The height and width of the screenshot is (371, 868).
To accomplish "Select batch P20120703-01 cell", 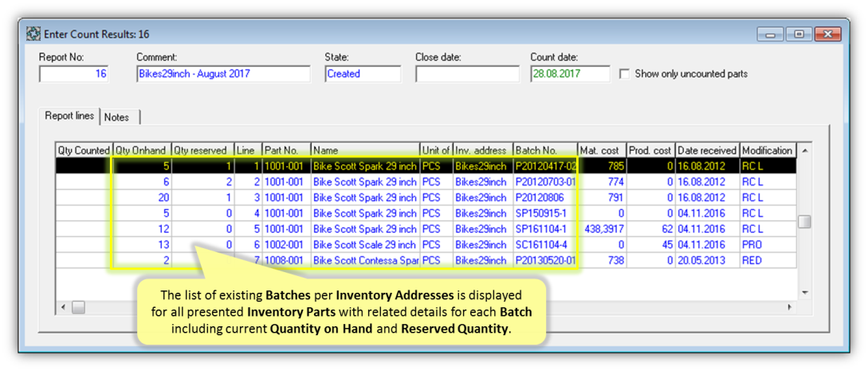I will (544, 181).
